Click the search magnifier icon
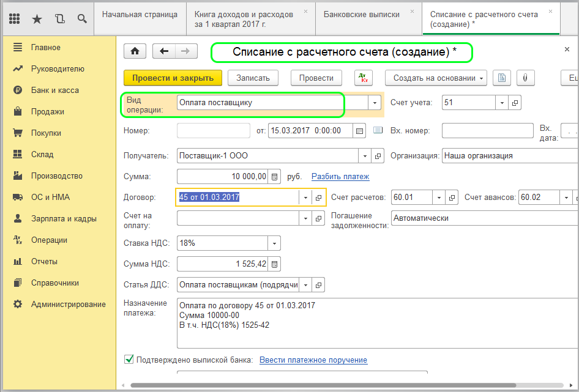579x392 pixels. [x=82, y=19]
